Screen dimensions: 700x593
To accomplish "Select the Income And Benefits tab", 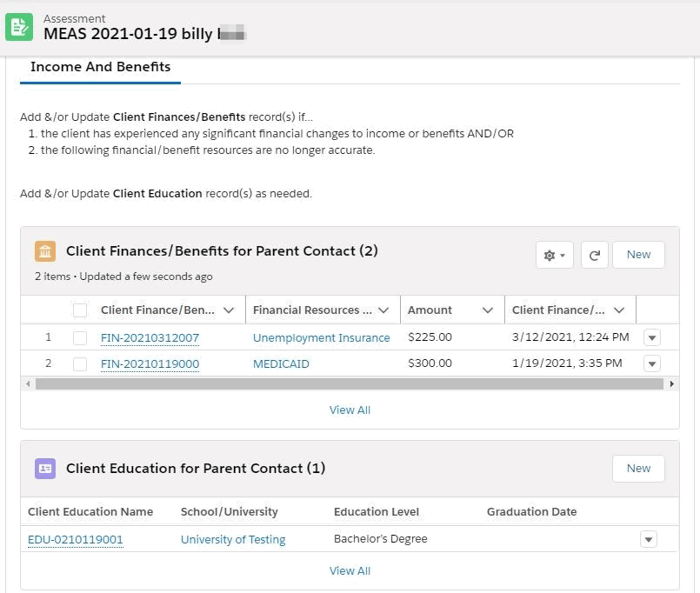I will tap(100, 67).
